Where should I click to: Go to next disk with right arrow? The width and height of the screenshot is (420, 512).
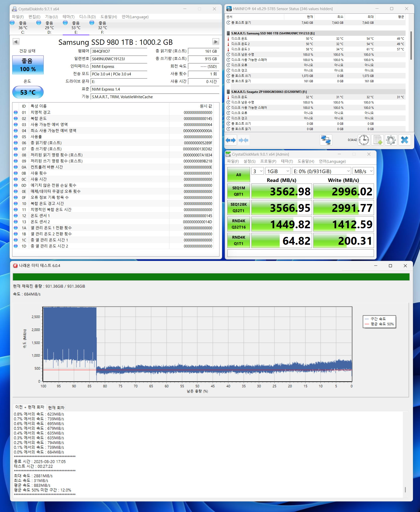click(x=215, y=42)
